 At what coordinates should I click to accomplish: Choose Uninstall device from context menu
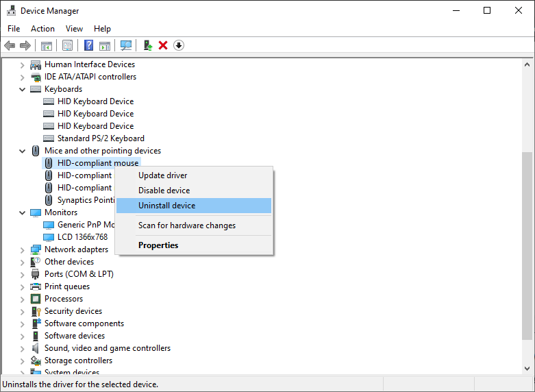pos(166,206)
